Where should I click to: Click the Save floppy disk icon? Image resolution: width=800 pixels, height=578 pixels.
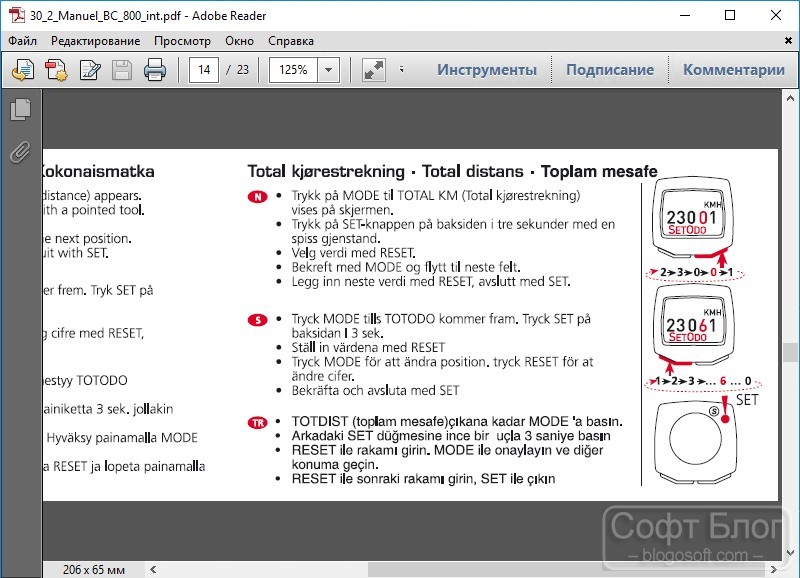[122, 70]
